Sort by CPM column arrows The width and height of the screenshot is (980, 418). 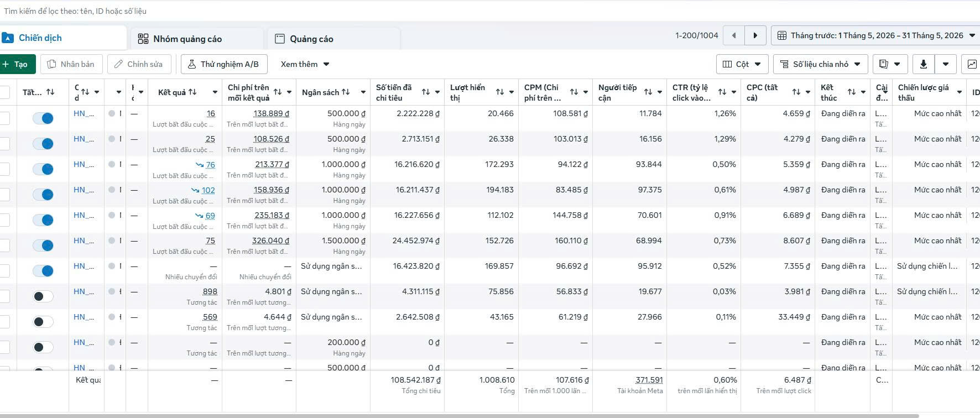click(x=574, y=92)
